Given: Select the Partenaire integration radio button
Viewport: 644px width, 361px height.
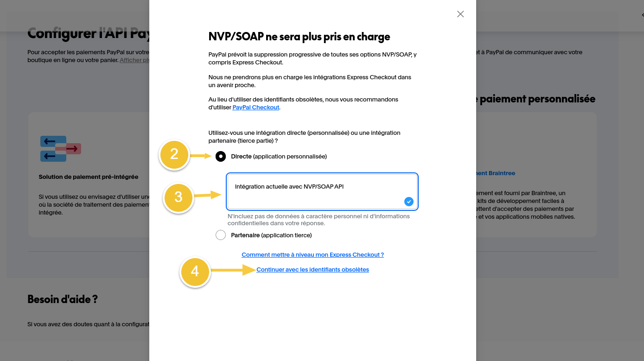Looking at the screenshot, I should pos(221,235).
